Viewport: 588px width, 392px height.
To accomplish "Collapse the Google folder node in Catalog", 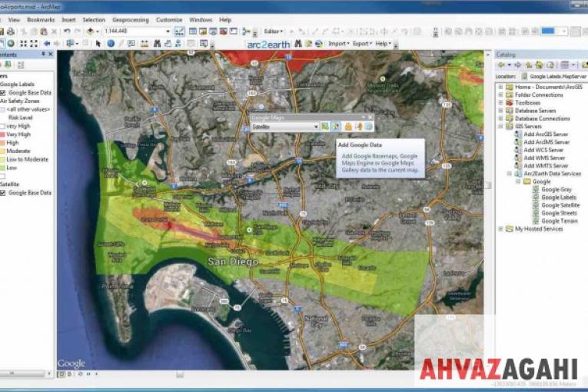I will coord(518,181).
